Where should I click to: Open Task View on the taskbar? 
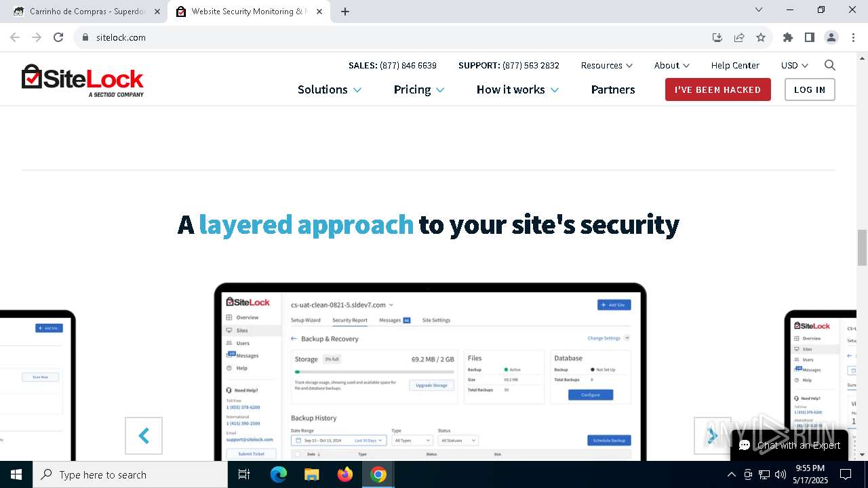pyautogui.click(x=244, y=474)
